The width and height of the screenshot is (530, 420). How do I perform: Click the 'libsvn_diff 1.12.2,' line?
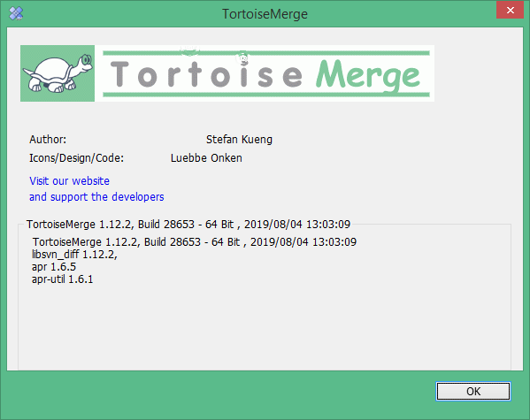[x=74, y=254]
